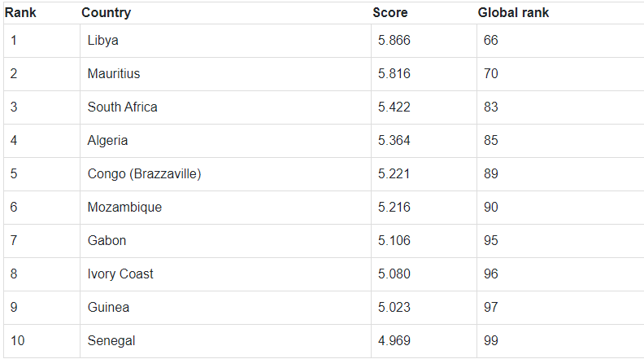Select the Senegal country cell
This screenshot has height=359, width=644.
pyautogui.click(x=111, y=341)
